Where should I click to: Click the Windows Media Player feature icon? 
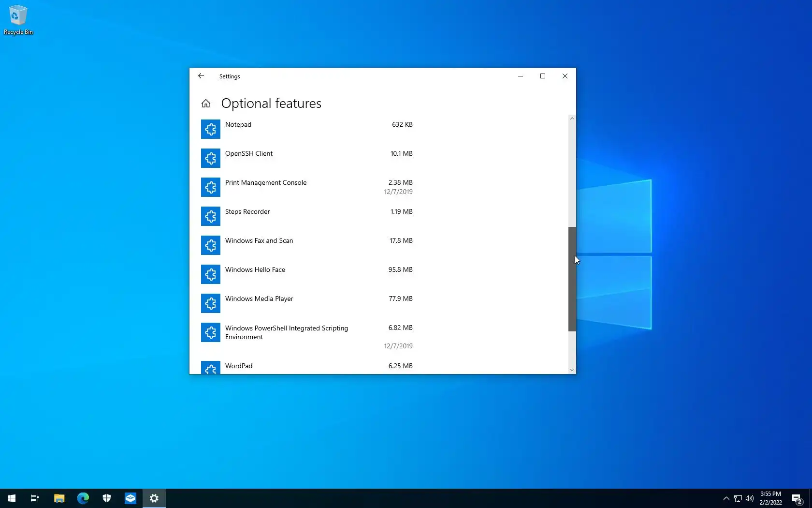(211, 303)
